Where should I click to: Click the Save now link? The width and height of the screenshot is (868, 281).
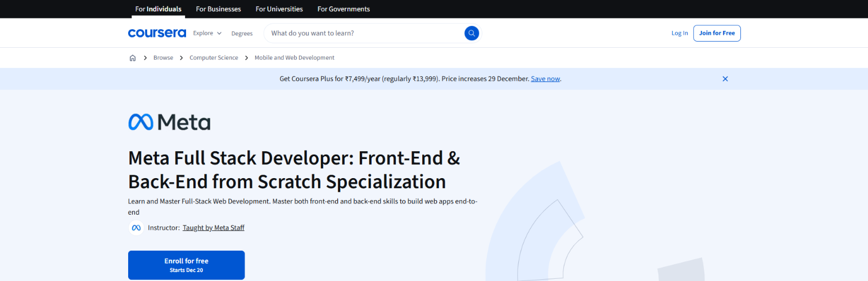[x=545, y=79]
